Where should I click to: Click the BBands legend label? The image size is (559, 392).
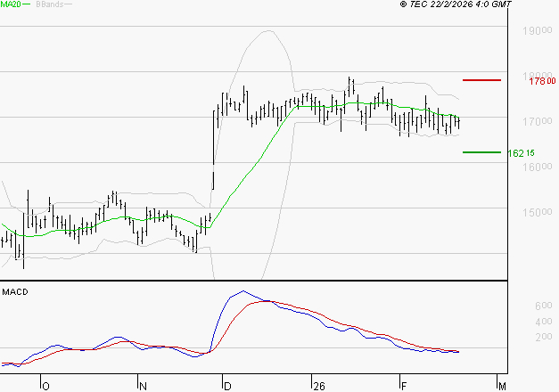pos(50,4)
